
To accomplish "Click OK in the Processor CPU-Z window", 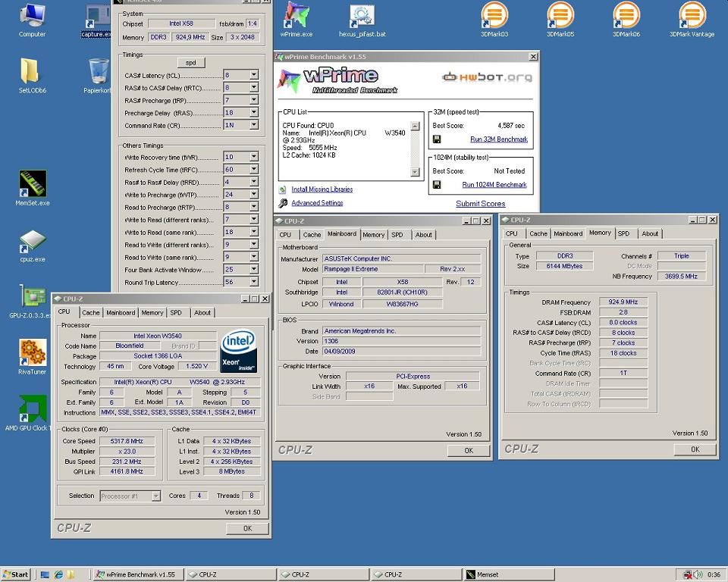I will (x=247, y=529).
